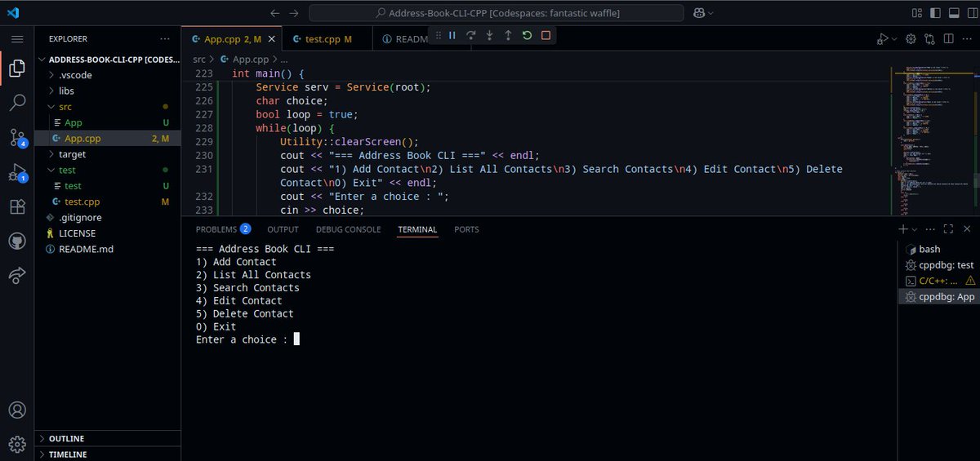This screenshot has width=980, height=461.
Task: Select the Terminal panel tab
Action: [x=417, y=229]
